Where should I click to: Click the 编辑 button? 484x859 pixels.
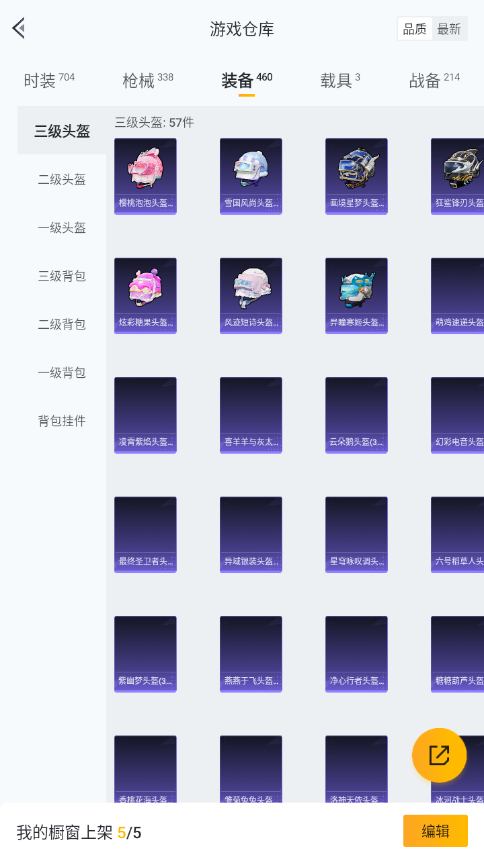(x=435, y=831)
